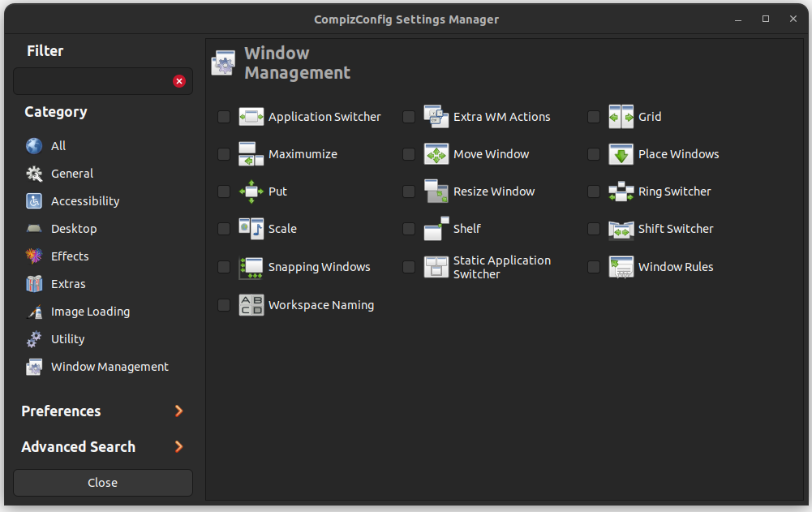
Task: Select the Accessibility category label
Action: [85, 201]
